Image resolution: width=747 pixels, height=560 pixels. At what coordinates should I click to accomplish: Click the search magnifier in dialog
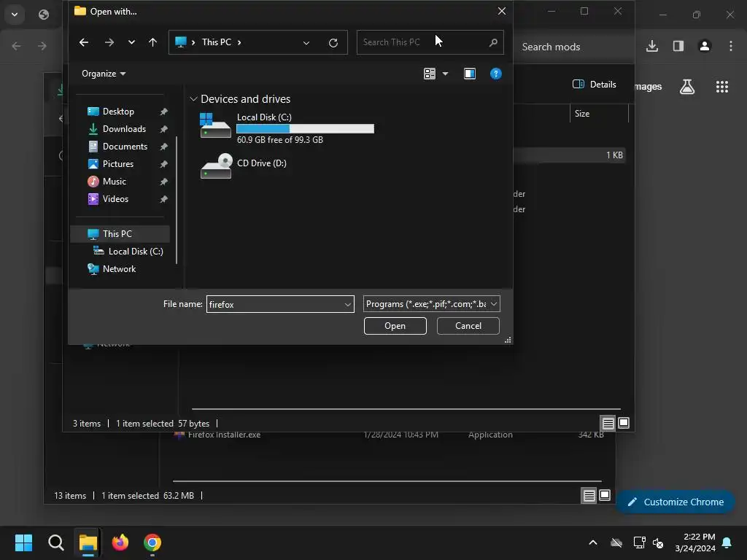[x=494, y=42]
